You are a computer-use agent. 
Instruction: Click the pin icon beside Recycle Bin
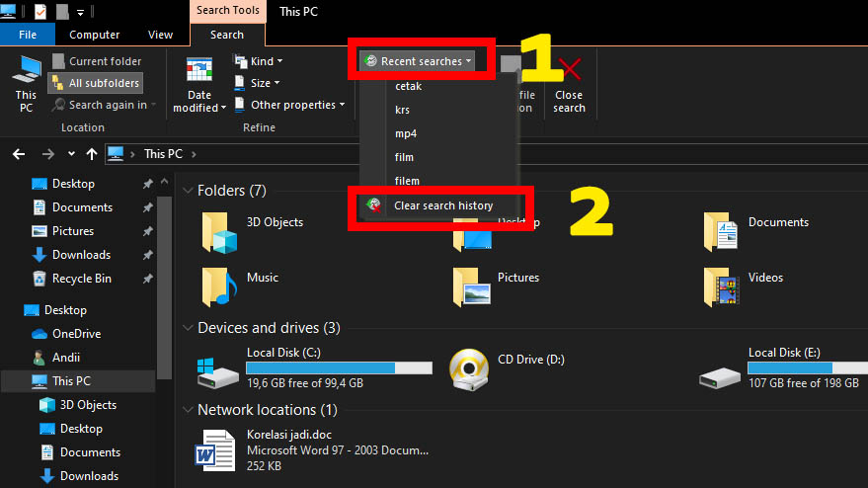tap(147, 279)
